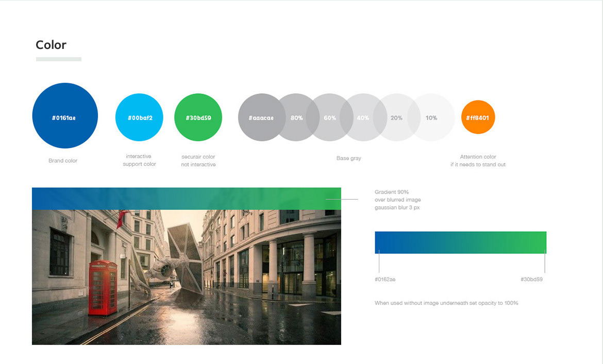The width and height of the screenshot is (603, 364).
Task: Open the London street photo with TIE fighter
Action: [x=187, y=277]
